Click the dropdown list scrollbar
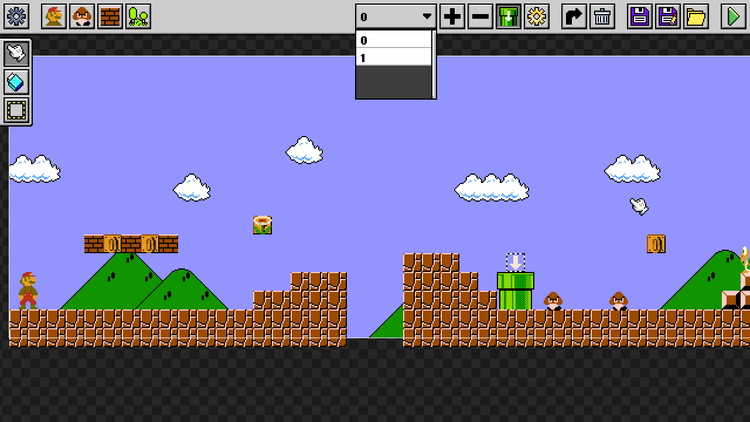750x422 pixels. point(434,65)
